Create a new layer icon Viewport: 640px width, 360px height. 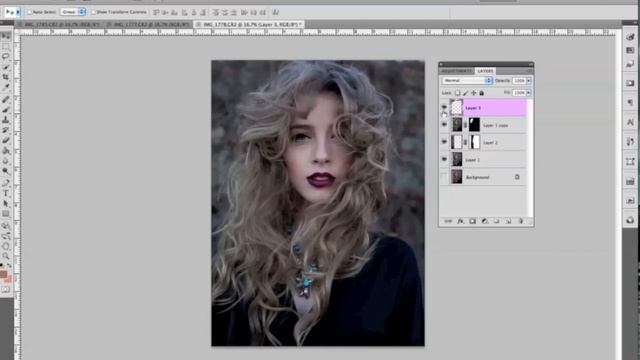point(508,221)
